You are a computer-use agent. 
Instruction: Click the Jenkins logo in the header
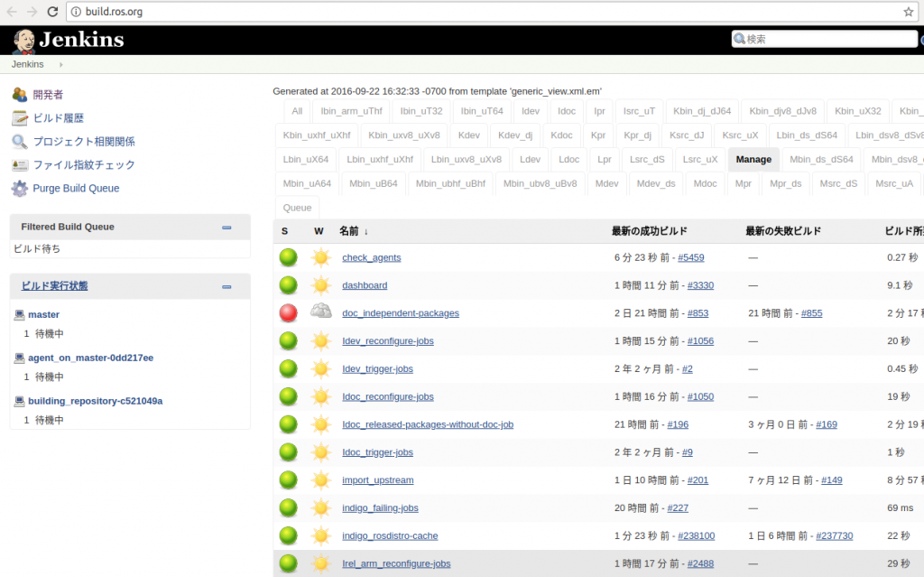coord(68,40)
